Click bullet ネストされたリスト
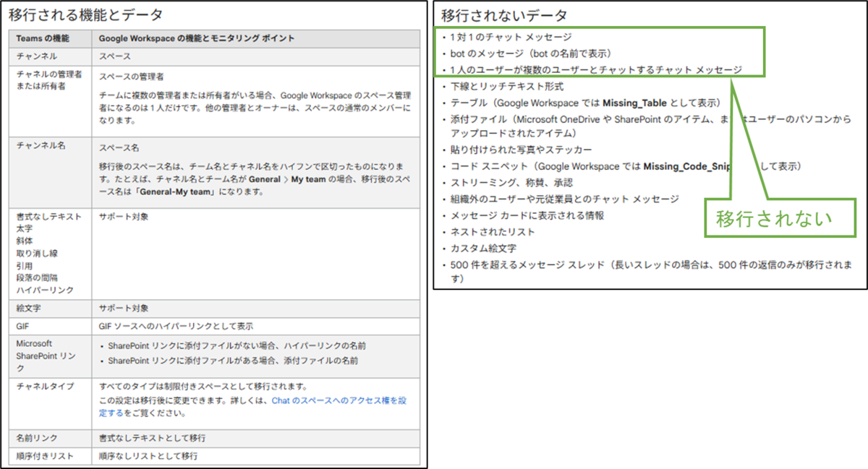 (493, 232)
